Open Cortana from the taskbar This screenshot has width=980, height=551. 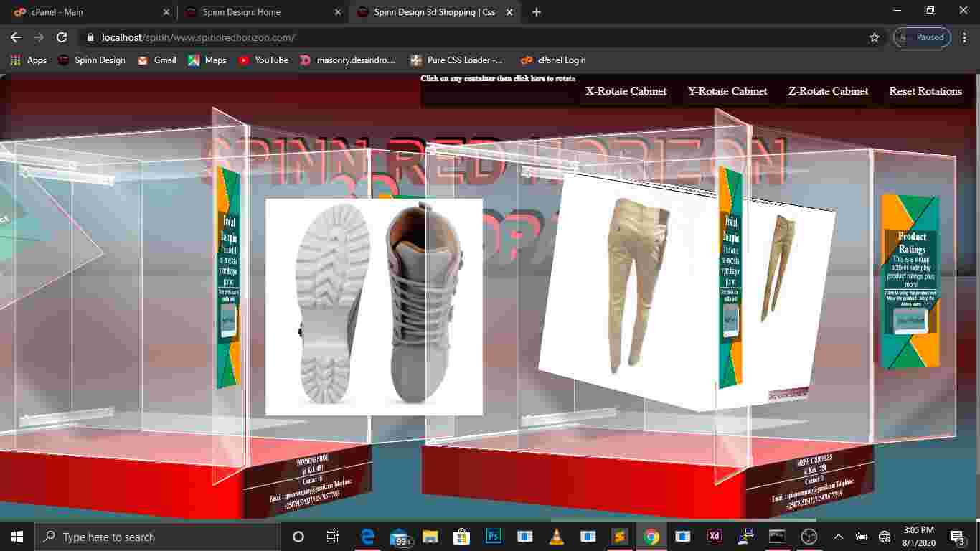298,537
